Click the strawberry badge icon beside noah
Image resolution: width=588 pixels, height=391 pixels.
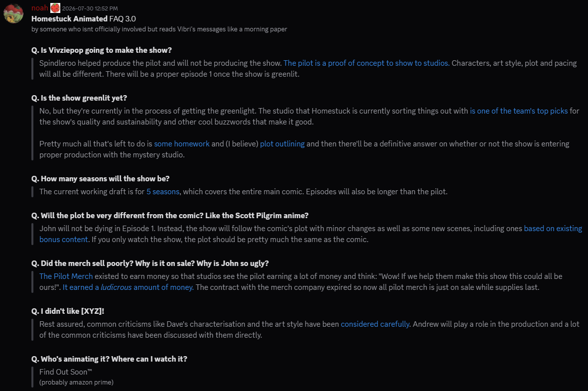pyautogui.click(x=55, y=8)
